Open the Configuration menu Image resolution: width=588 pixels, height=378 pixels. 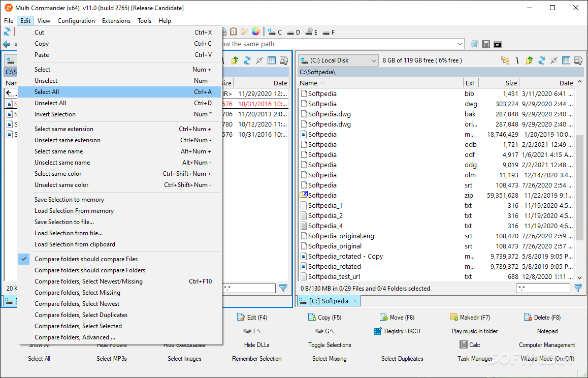76,21
